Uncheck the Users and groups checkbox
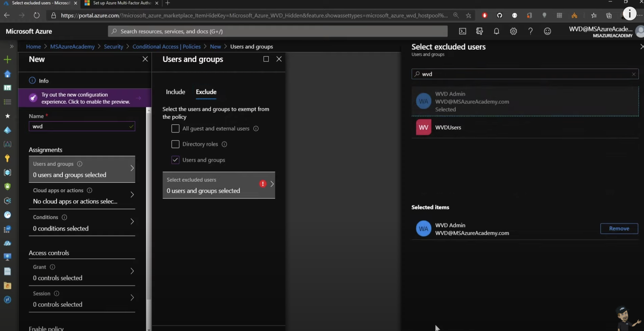 (175, 160)
